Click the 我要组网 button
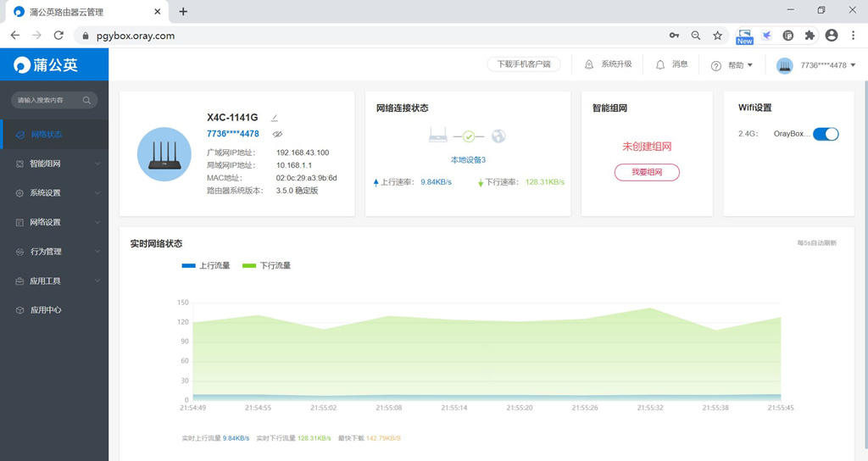 [x=647, y=172]
